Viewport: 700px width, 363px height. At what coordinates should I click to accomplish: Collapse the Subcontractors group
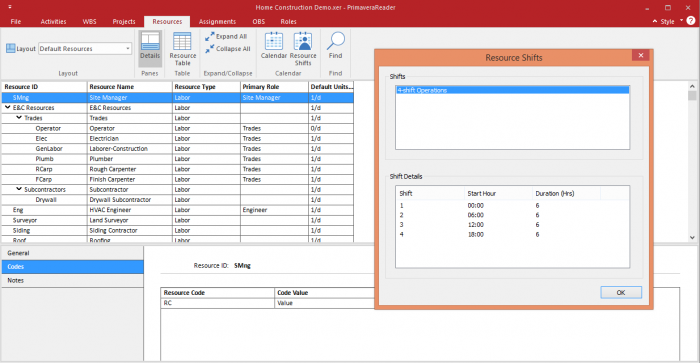19,189
